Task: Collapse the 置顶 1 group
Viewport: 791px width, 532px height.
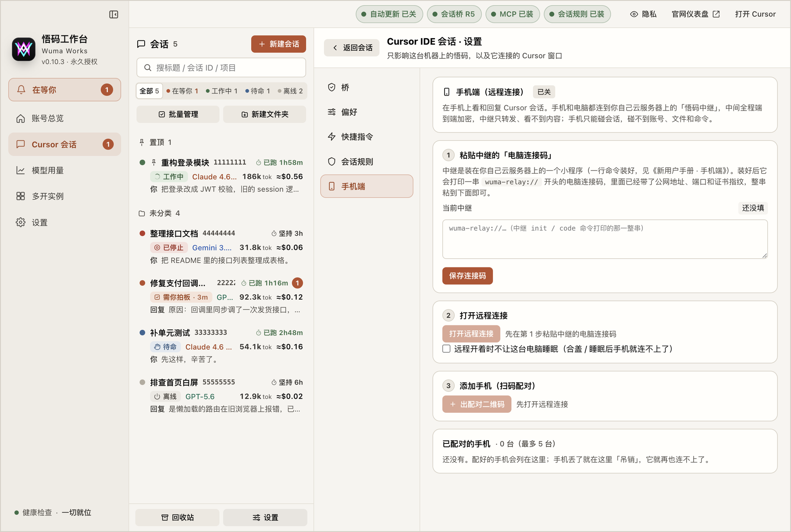Action: (x=155, y=142)
